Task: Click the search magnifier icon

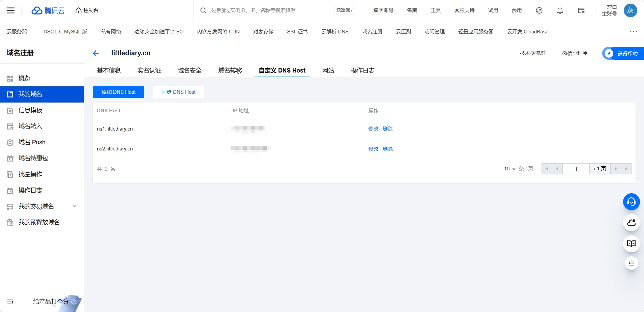Action: pos(203,10)
